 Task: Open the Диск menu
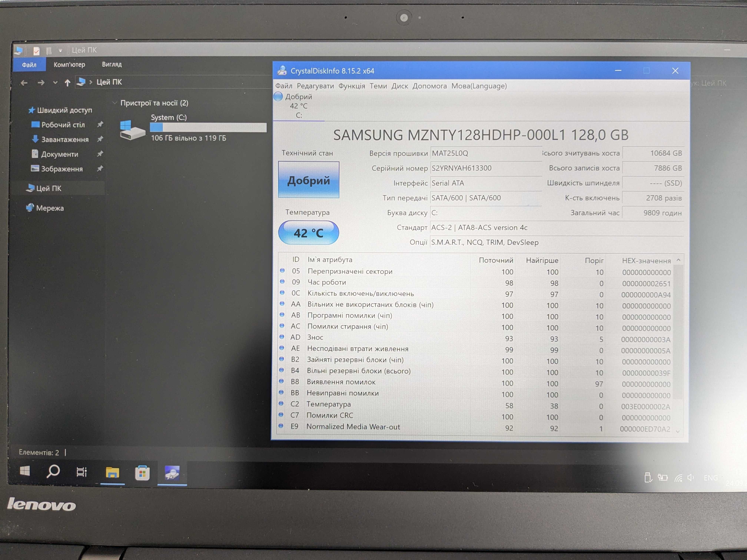pyautogui.click(x=399, y=86)
